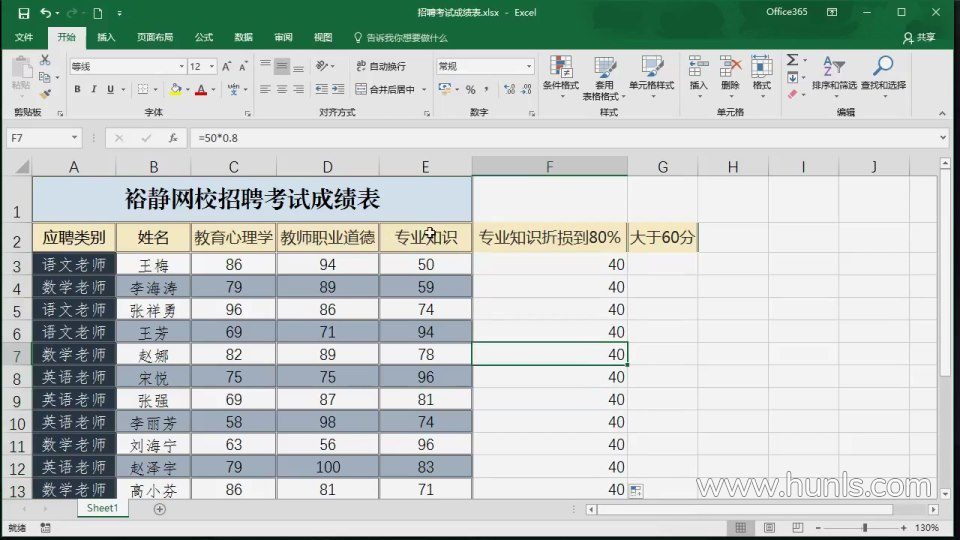Click the Format Painter brush icon
Screen dimensions: 960x540
click(44, 92)
